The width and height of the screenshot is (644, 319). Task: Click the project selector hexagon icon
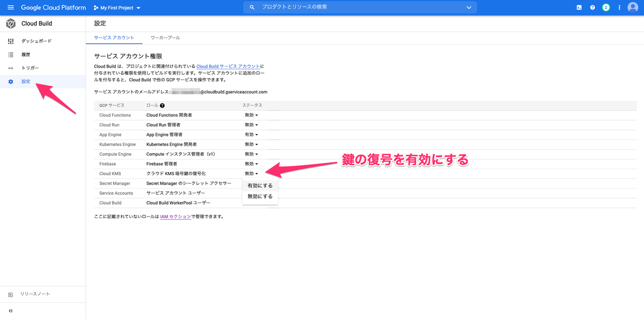(x=96, y=8)
